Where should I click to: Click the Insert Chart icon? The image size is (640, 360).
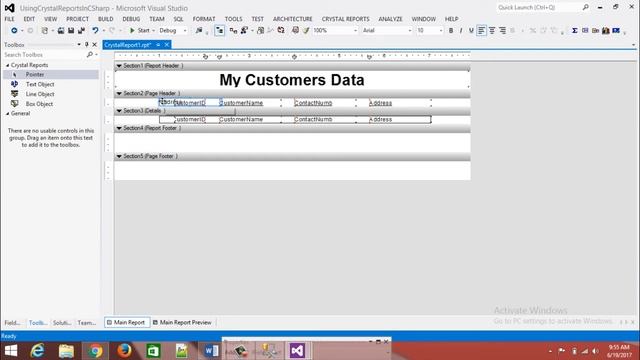tap(606, 31)
